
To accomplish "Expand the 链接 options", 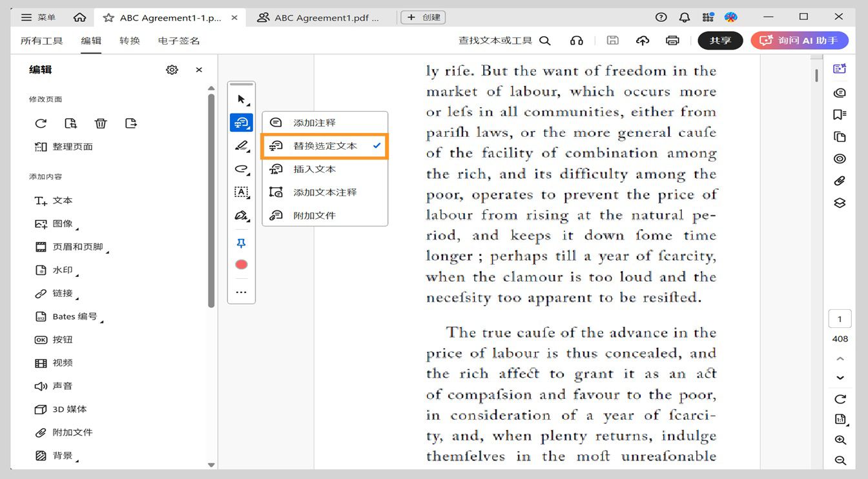I will point(56,294).
